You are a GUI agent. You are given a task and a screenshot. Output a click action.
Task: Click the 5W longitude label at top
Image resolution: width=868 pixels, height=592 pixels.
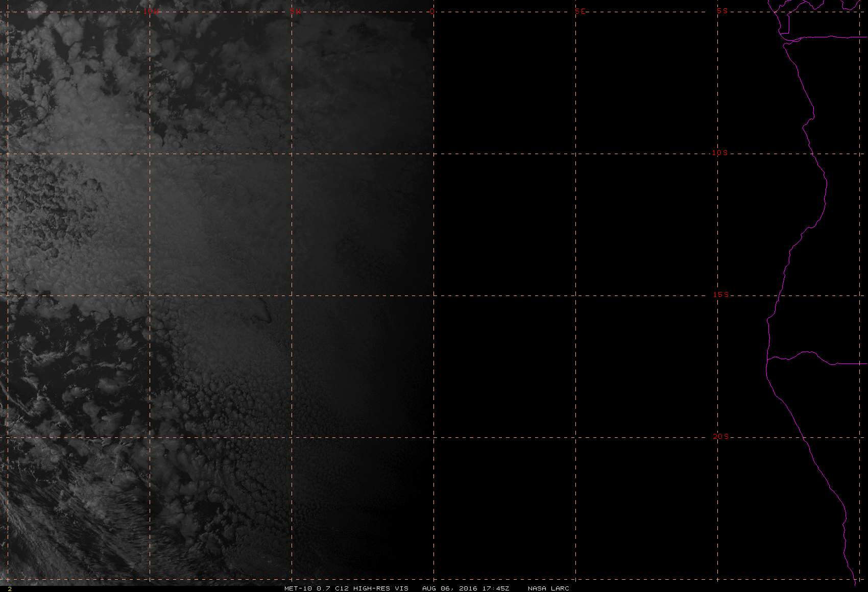(x=293, y=11)
